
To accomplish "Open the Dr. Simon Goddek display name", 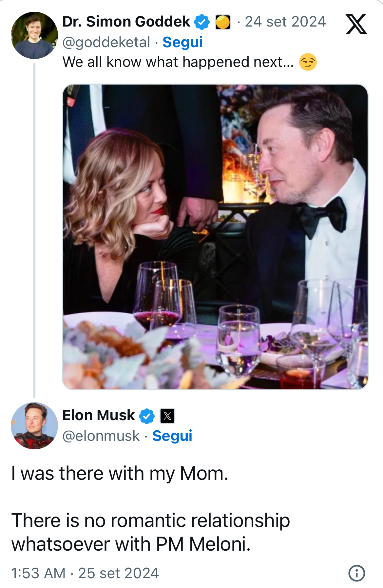I will (126, 22).
